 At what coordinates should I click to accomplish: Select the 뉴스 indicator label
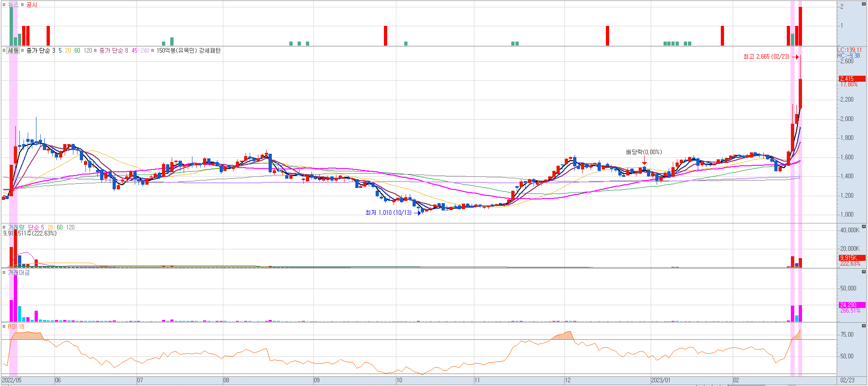pos(13,5)
